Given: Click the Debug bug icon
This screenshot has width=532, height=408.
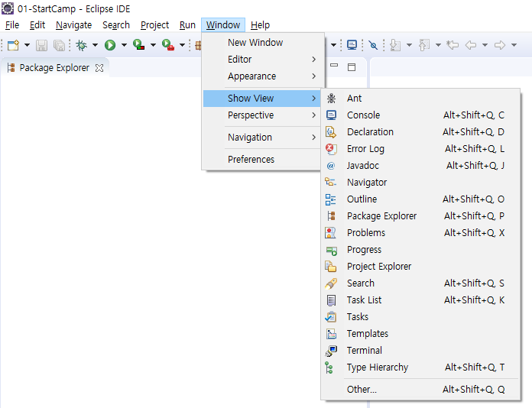Looking at the screenshot, I should pos(82,45).
